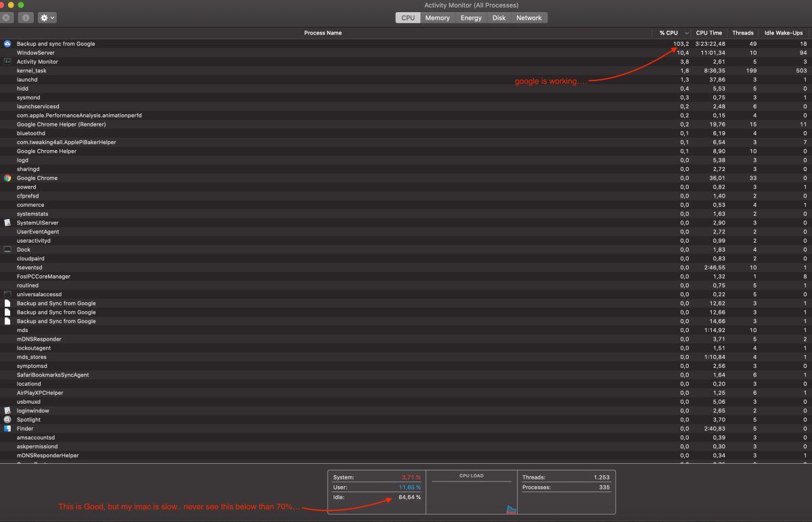Select the sharingd process row
The height and width of the screenshot is (522, 812).
406,169
